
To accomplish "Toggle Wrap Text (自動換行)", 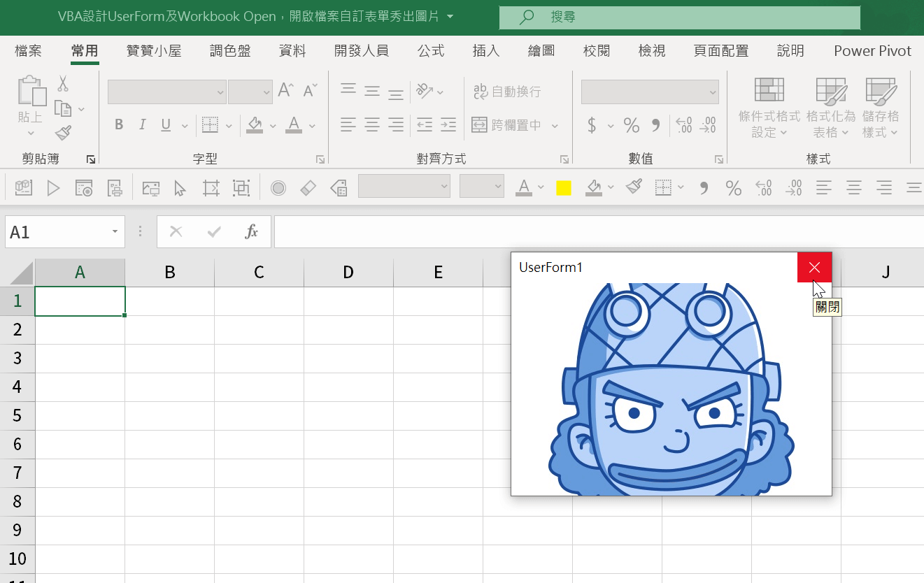I will [x=507, y=92].
